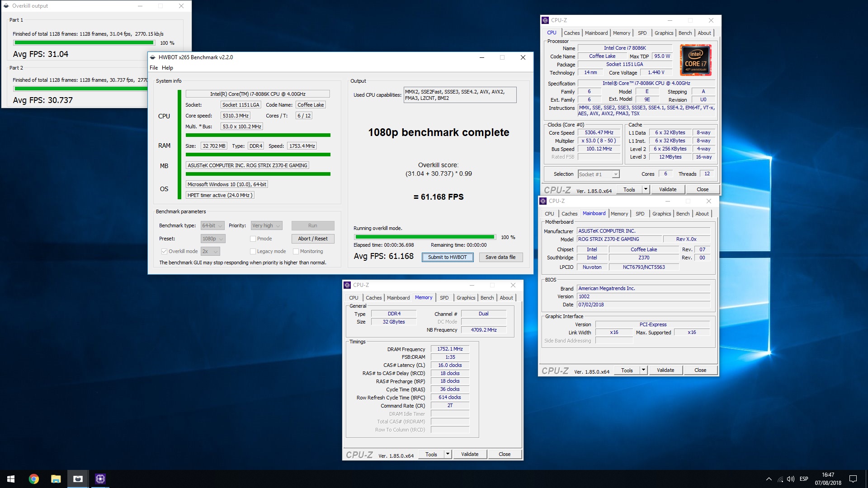
Task: Click the CPU-Z title icon in the Memory window
Action: [347, 285]
